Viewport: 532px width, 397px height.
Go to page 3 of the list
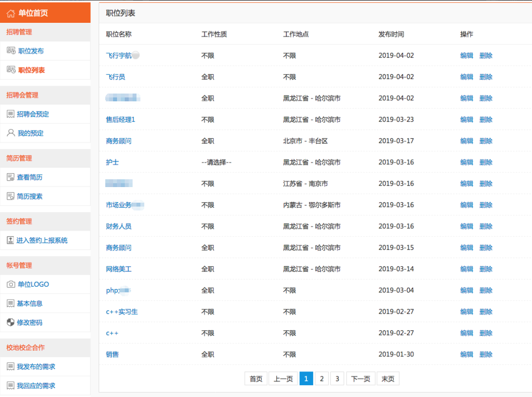coord(336,379)
